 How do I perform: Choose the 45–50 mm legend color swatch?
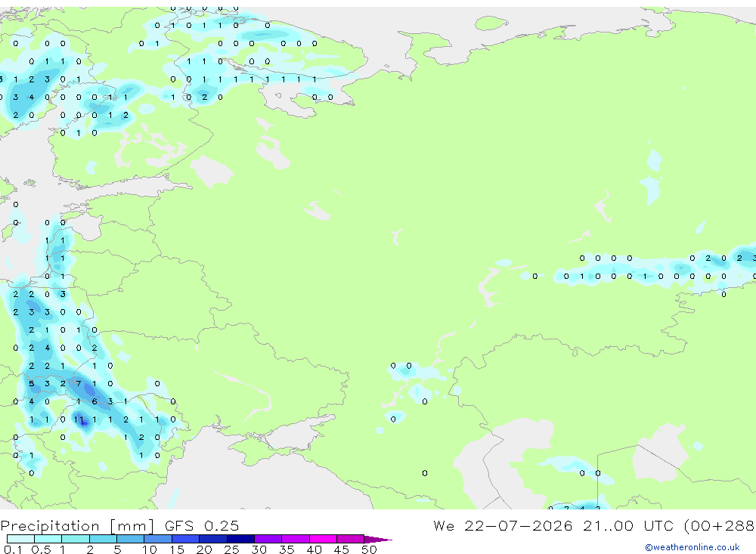[x=351, y=539]
